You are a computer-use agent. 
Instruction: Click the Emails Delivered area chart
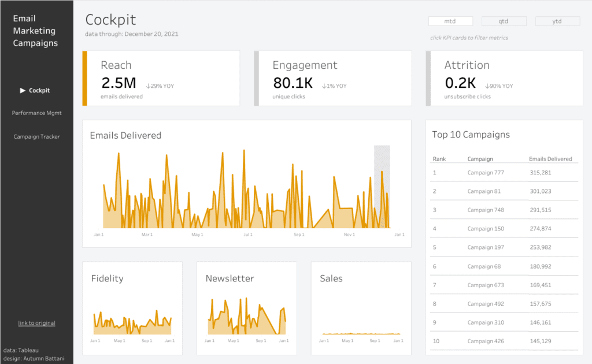pos(243,191)
